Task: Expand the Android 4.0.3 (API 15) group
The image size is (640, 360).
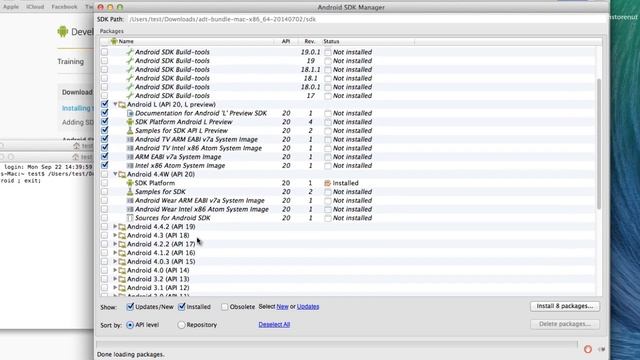Action: [115, 261]
